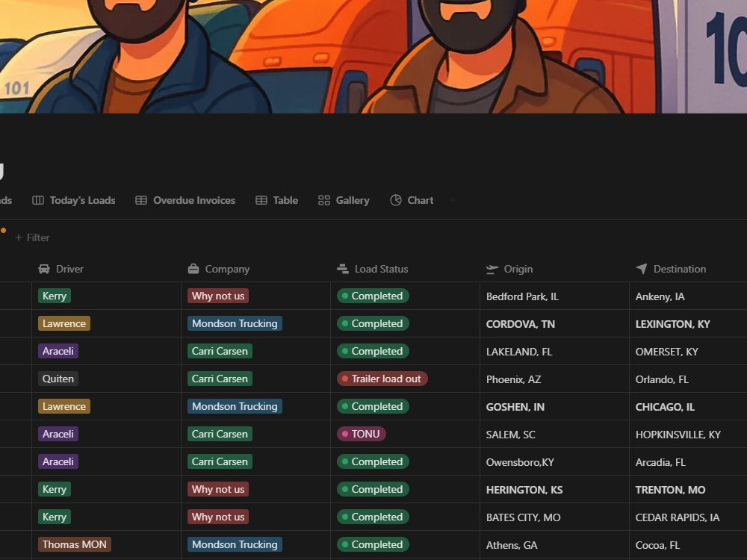Open the Company column header menu

click(255, 269)
